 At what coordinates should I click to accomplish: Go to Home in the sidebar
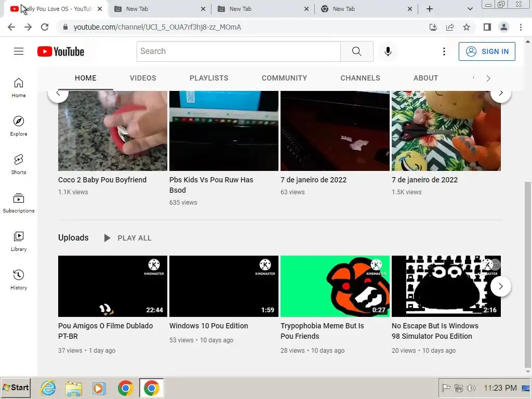[x=19, y=88]
